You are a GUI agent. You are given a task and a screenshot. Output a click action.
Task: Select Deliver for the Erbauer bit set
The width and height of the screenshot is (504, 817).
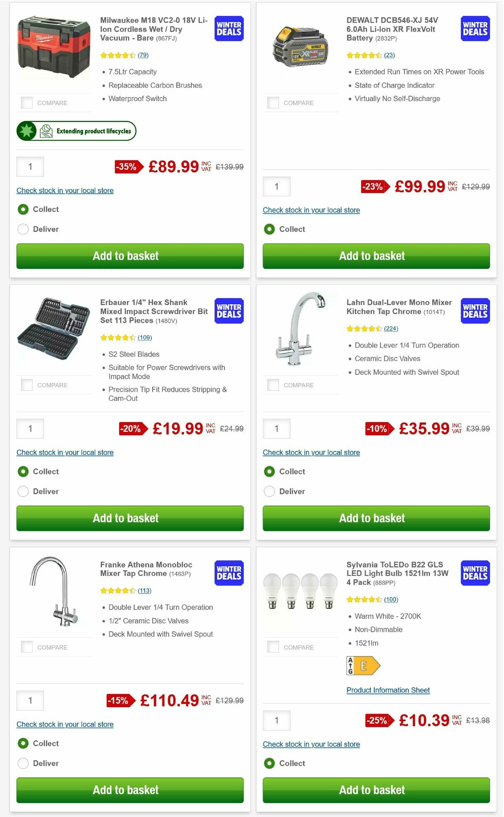pos(23,491)
